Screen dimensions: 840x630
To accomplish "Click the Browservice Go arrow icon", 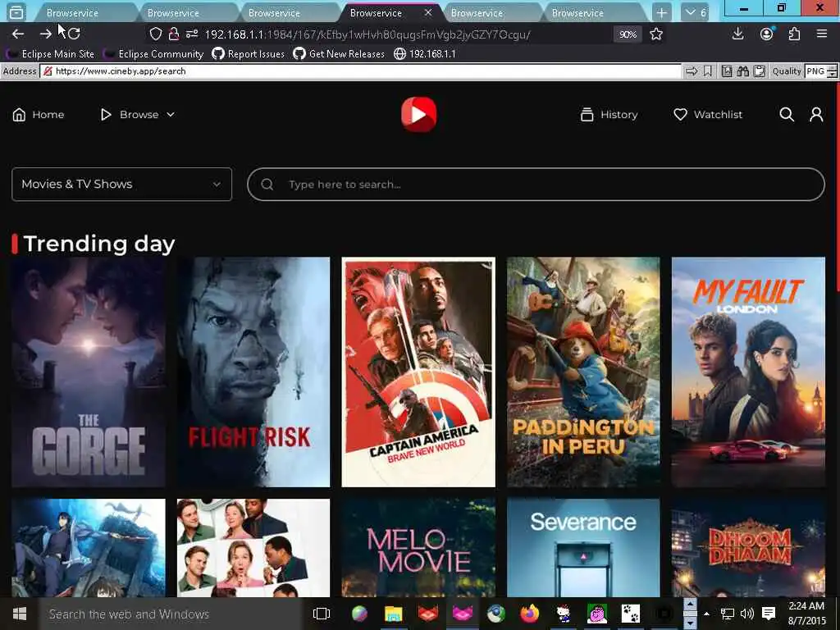I will [x=692, y=71].
